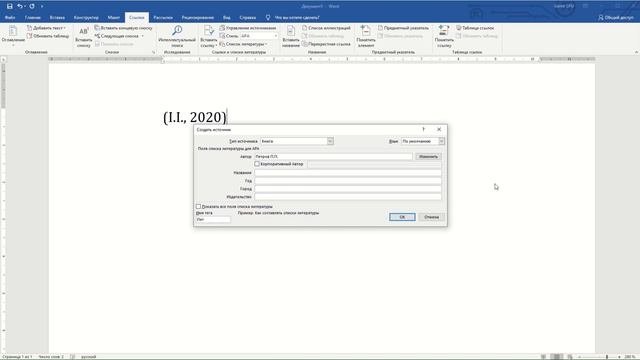Expand the Следующая сноска arrow
The height and width of the screenshot is (360, 640).
[x=142, y=36]
